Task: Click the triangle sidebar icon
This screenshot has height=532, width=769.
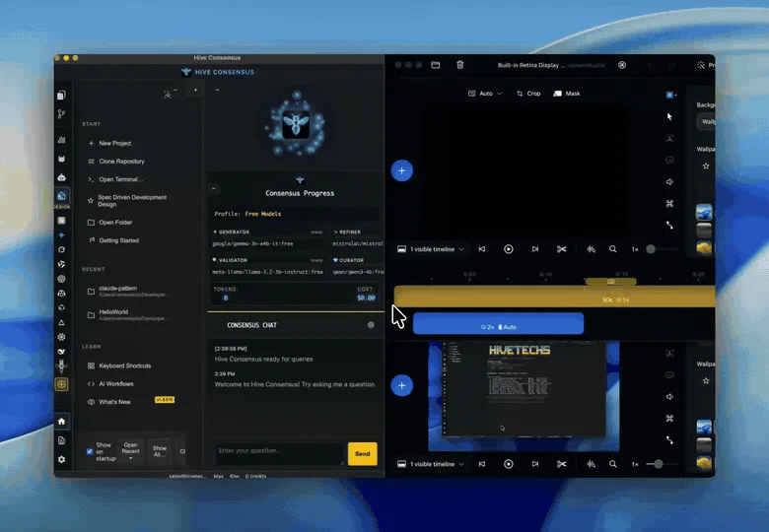Action: [x=61, y=322]
